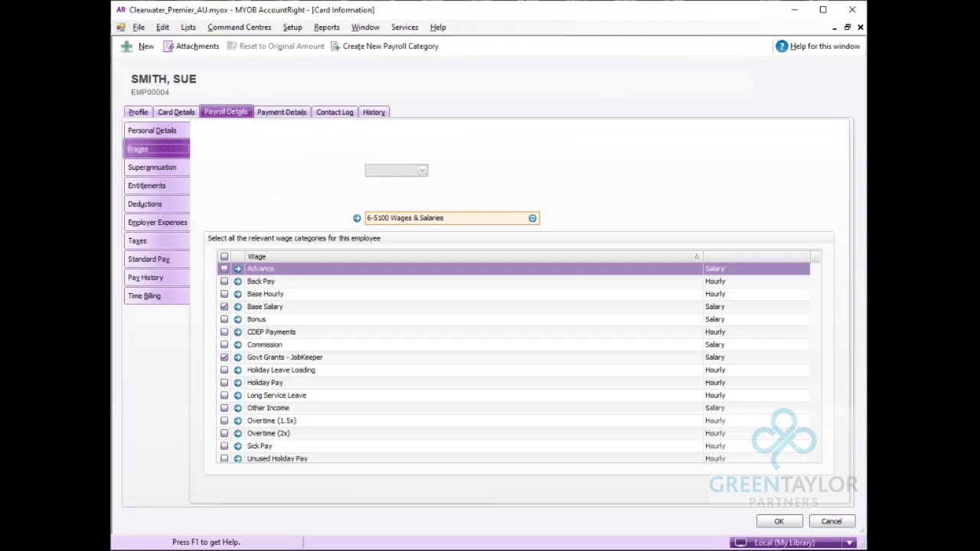Viewport: 980px width, 551px height.
Task: Open details arrow for Holiday Pay
Action: coord(237,383)
